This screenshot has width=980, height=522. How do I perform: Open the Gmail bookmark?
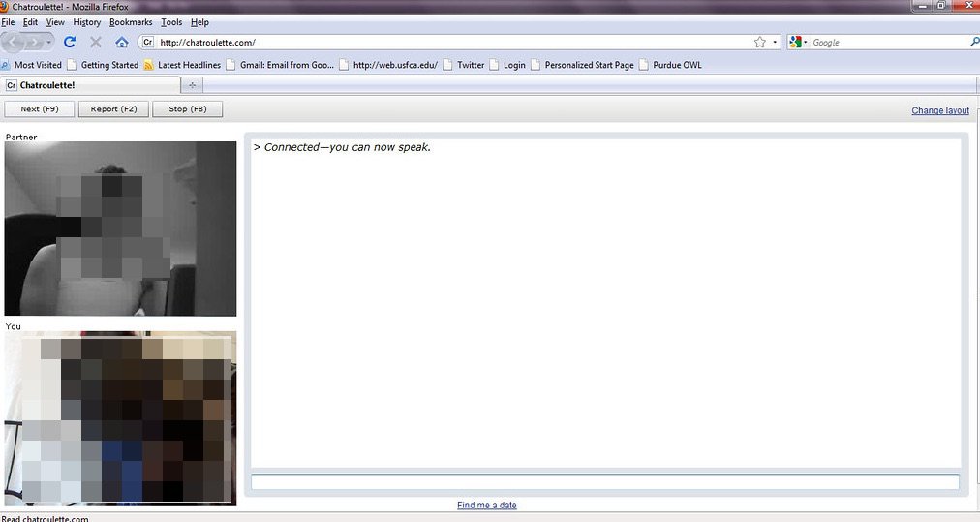click(280, 64)
